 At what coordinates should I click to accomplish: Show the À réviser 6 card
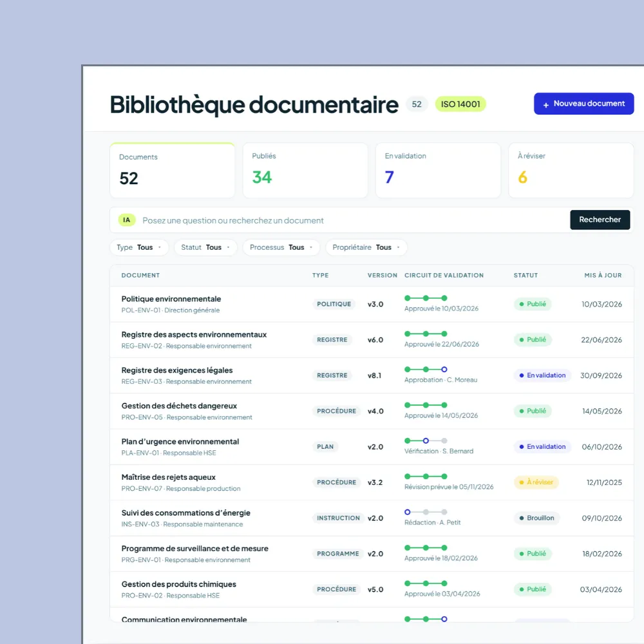click(x=571, y=171)
